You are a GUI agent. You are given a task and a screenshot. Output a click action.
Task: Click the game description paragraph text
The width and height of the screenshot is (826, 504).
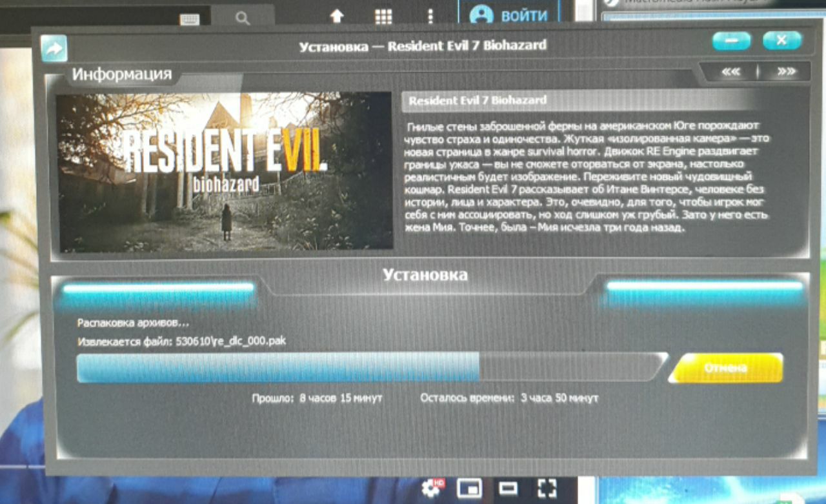coord(586,176)
